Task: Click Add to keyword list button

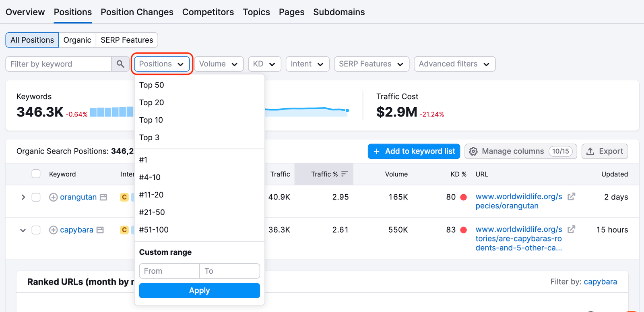Action: tap(414, 151)
